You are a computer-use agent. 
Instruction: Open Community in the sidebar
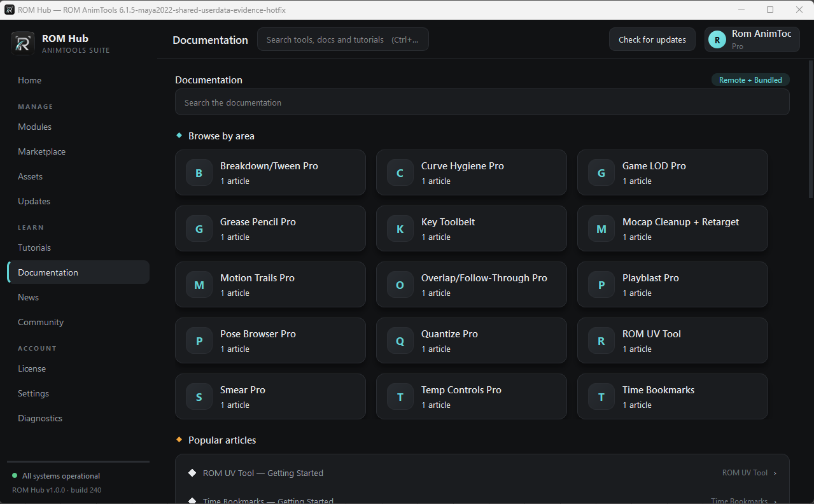(x=78, y=322)
